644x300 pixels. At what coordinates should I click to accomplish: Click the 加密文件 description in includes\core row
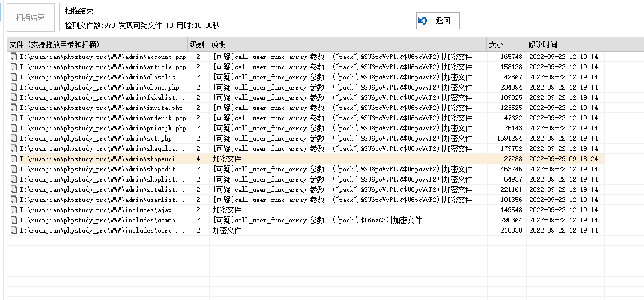227,231
